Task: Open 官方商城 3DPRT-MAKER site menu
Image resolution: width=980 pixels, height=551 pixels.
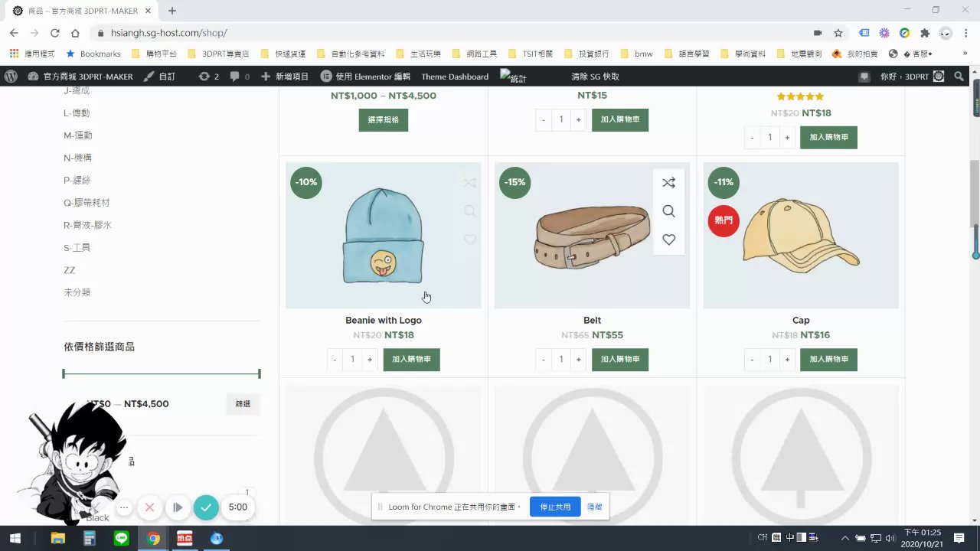Action: tap(80, 77)
